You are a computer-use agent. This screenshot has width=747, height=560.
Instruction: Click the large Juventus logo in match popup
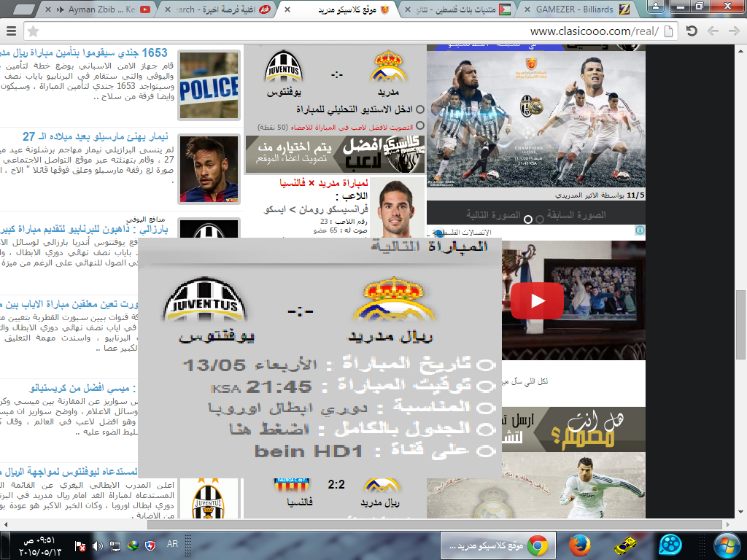[x=205, y=299]
